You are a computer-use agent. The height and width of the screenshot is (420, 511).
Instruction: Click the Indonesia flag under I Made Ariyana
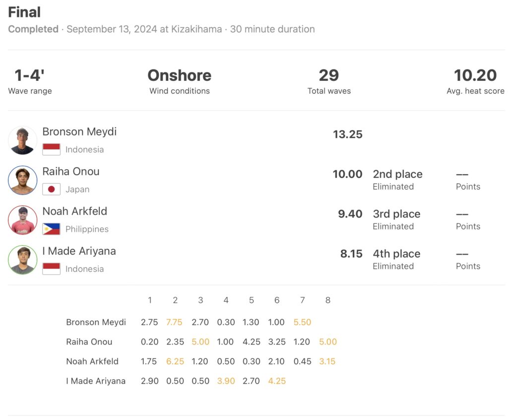pos(51,269)
